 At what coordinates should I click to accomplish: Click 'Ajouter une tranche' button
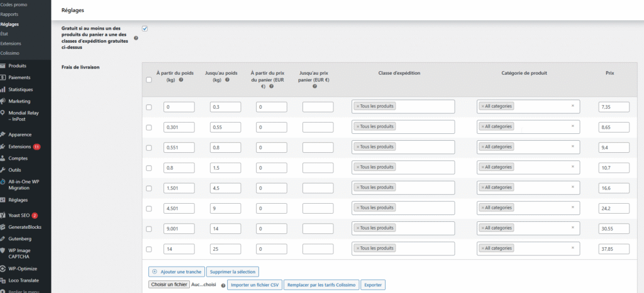click(x=176, y=272)
